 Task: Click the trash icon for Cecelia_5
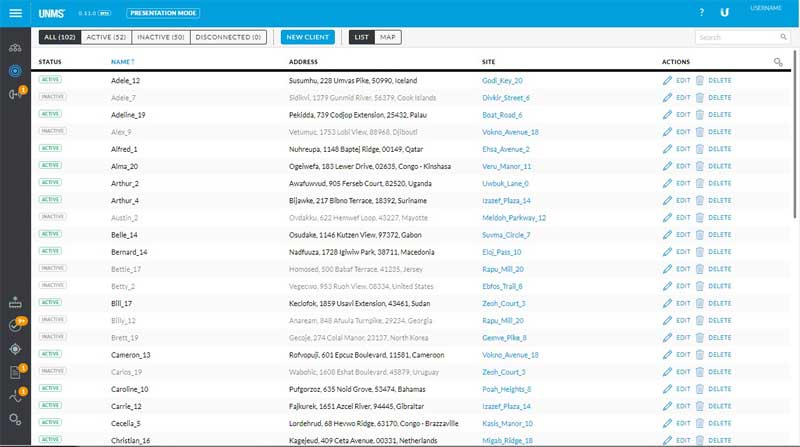[x=699, y=423]
